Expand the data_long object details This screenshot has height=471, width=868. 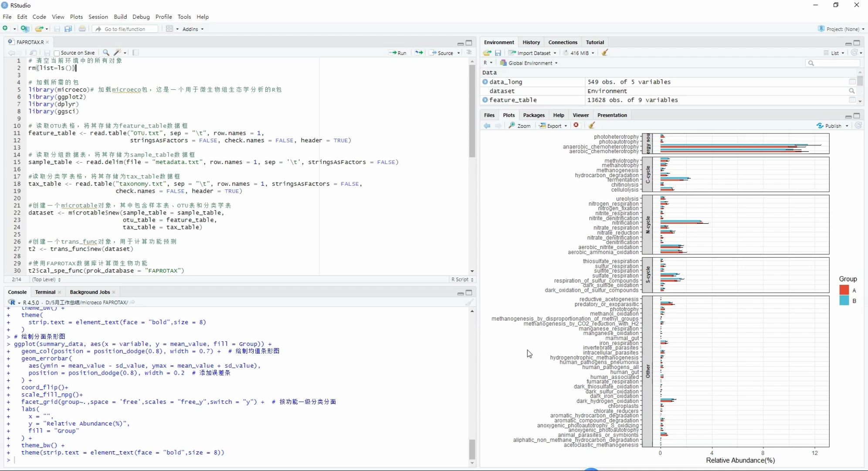click(485, 82)
